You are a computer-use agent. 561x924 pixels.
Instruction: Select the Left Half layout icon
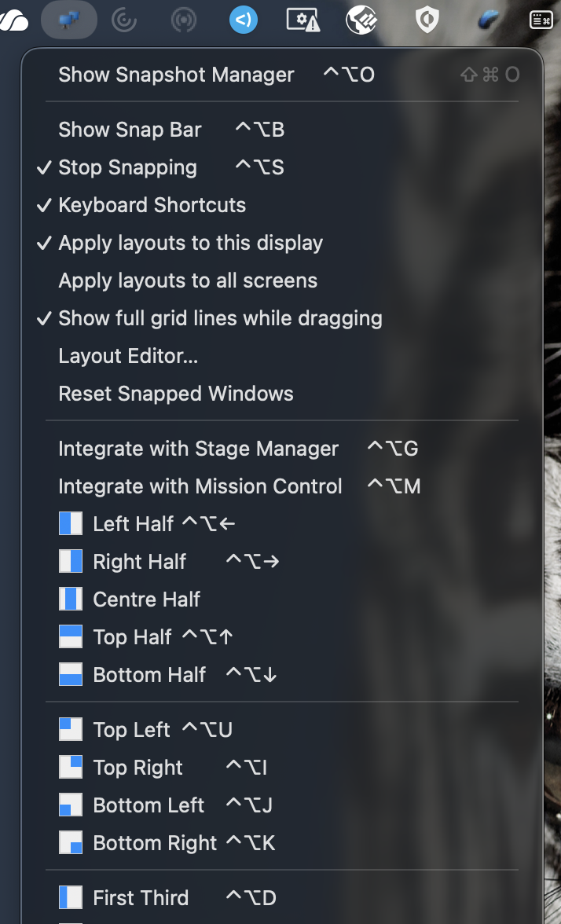pyautogui.click(x=71, y=523)
